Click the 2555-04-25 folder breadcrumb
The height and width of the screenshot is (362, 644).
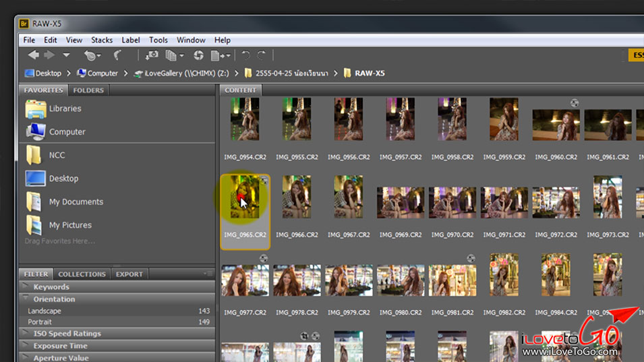coord(287,73)
